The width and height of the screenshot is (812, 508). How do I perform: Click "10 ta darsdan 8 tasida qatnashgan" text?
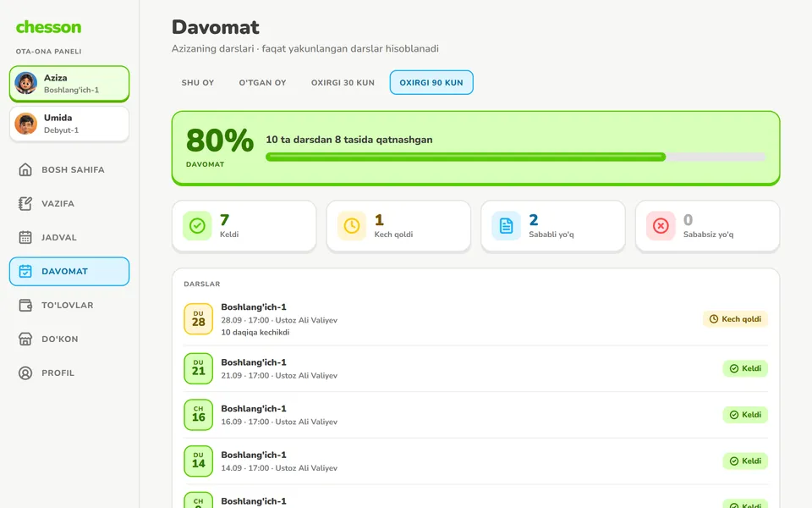pyautogui.click(x=349, y=140)
